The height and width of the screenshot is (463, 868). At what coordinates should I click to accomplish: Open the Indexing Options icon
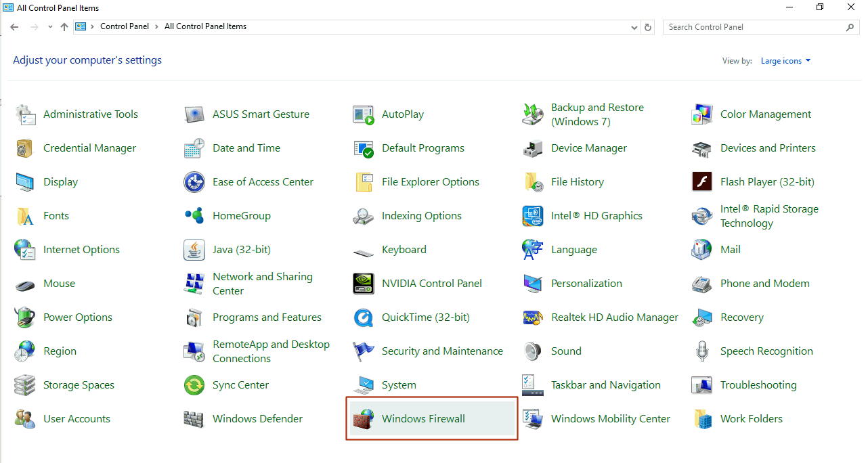364,216
